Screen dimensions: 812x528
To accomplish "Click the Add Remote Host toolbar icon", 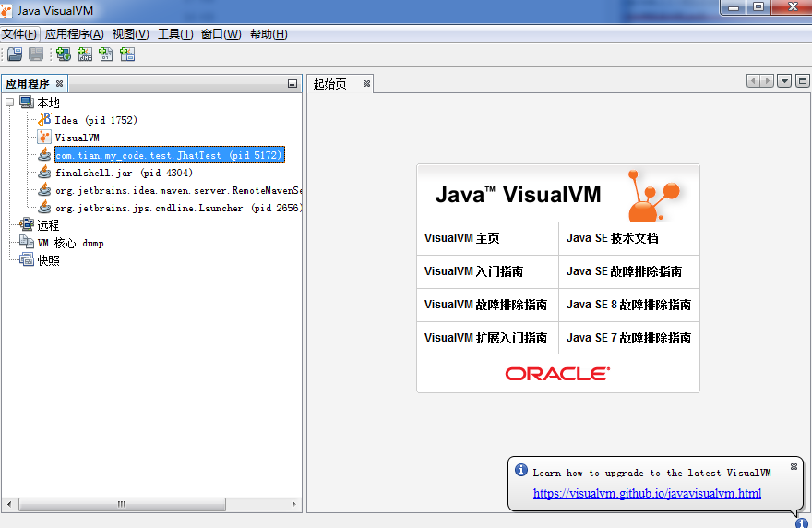I will pyautogui.click(x=64, y=54).
